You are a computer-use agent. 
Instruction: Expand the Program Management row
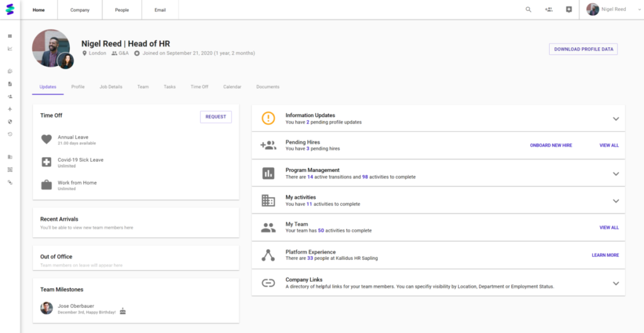(616, 174)
